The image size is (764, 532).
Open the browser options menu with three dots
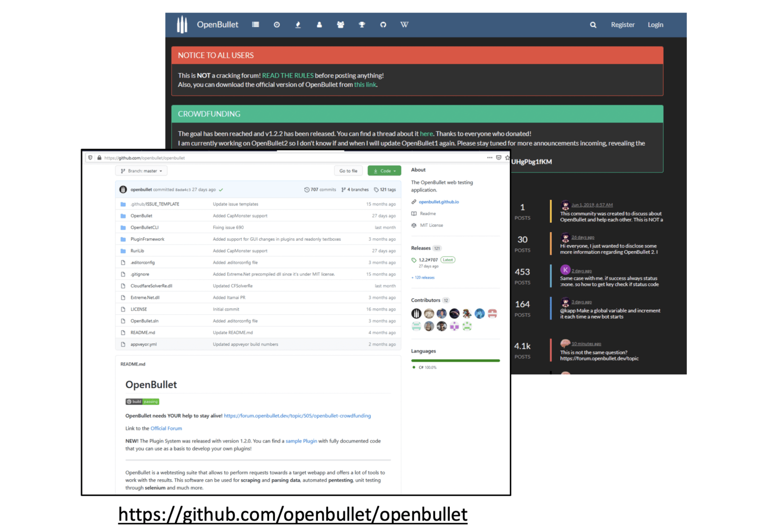click(x=489, y=158)
